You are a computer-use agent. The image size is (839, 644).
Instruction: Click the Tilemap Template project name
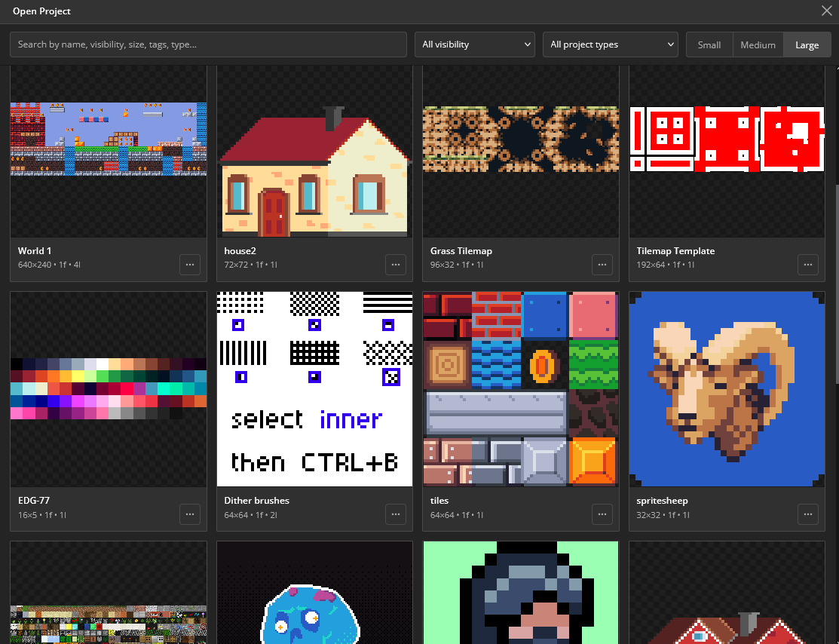(x=676, y=250)
